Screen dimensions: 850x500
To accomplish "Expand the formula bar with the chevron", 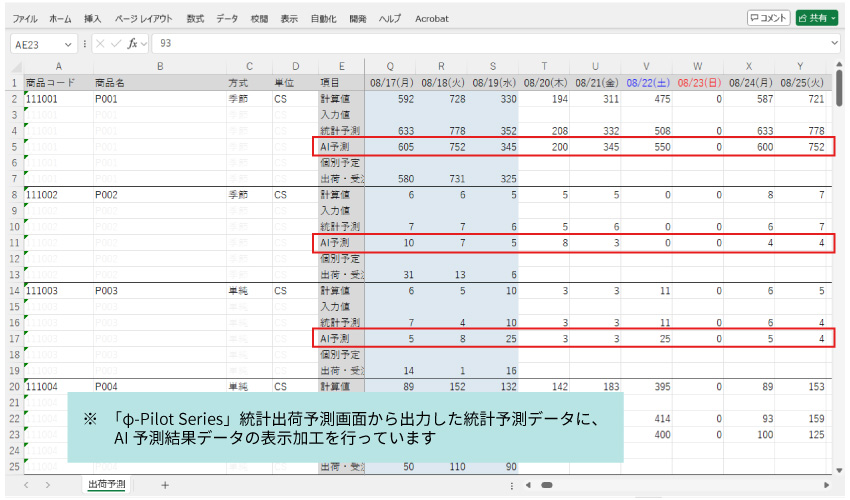I will [835, 43].
